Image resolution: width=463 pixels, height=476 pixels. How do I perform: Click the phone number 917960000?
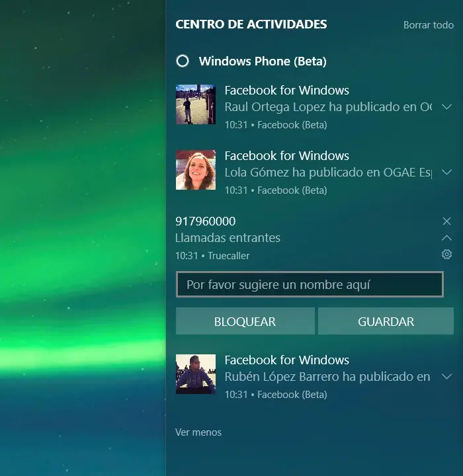point(205,221)
